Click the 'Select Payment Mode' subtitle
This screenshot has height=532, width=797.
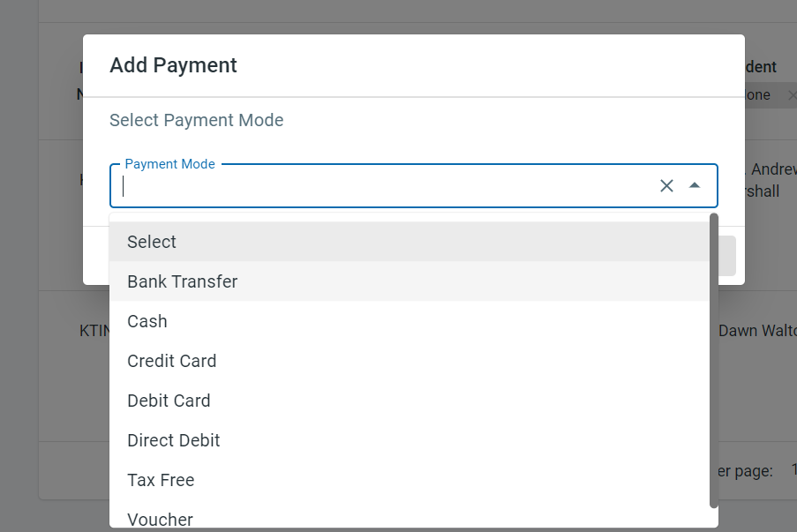pyautogui.click(x=197, y=120)
